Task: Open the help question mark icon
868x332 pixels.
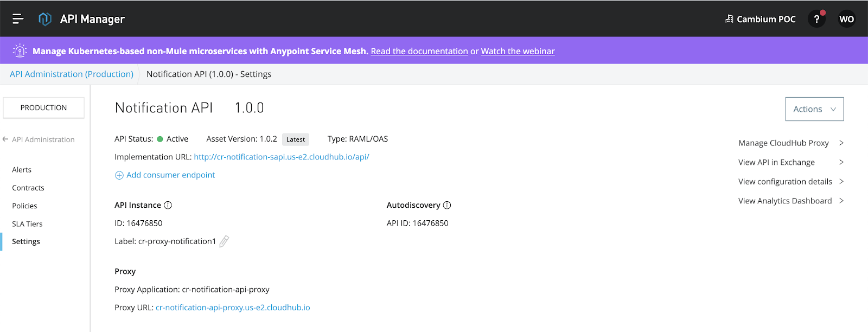Action: pos(816,19)
